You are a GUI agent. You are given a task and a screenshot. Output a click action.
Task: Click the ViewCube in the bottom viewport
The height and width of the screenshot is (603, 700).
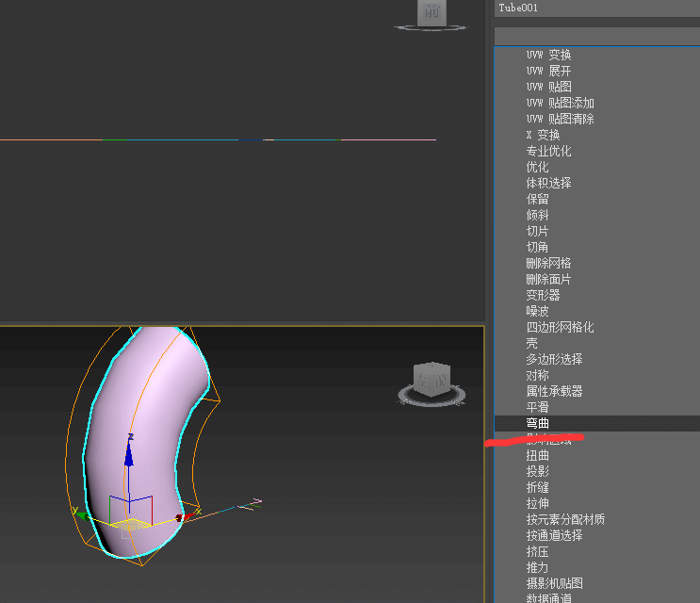point(432,380)
